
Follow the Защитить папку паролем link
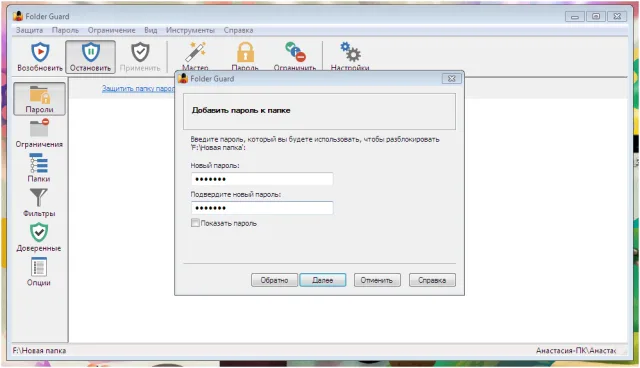(138, 88)
